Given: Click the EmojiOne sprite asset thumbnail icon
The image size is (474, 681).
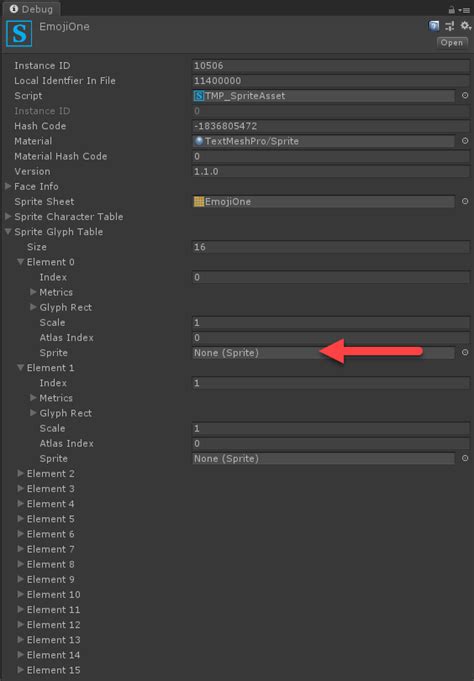Looking at the screenshot, I should [19, 33].
